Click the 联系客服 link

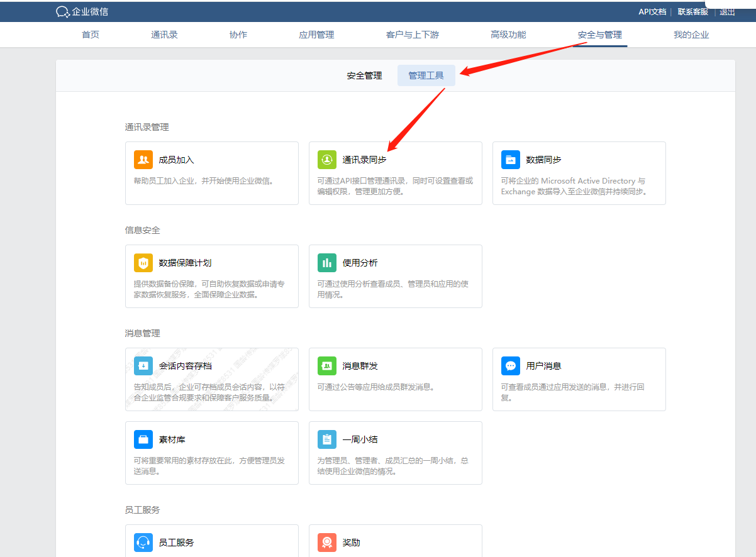pyautogui.click(x=692, y=11)
